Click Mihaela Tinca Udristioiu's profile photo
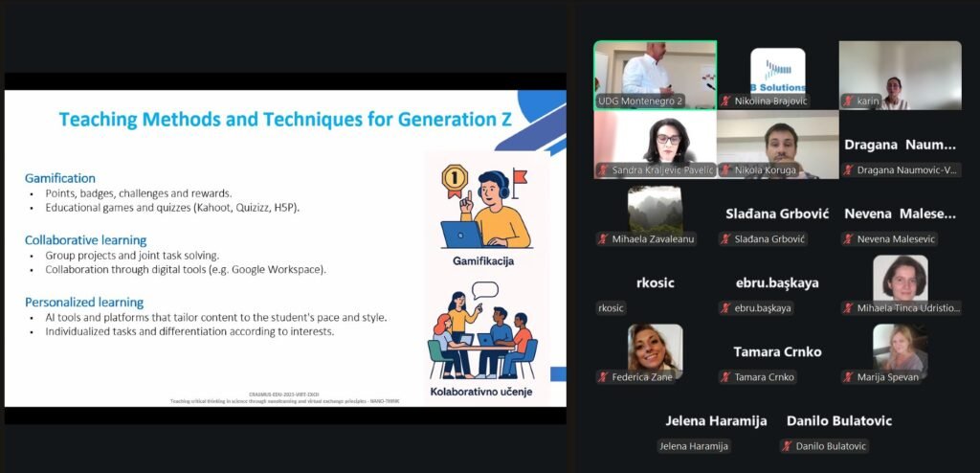This screenshot has width=980, height=473. click(x=900, y=278)
